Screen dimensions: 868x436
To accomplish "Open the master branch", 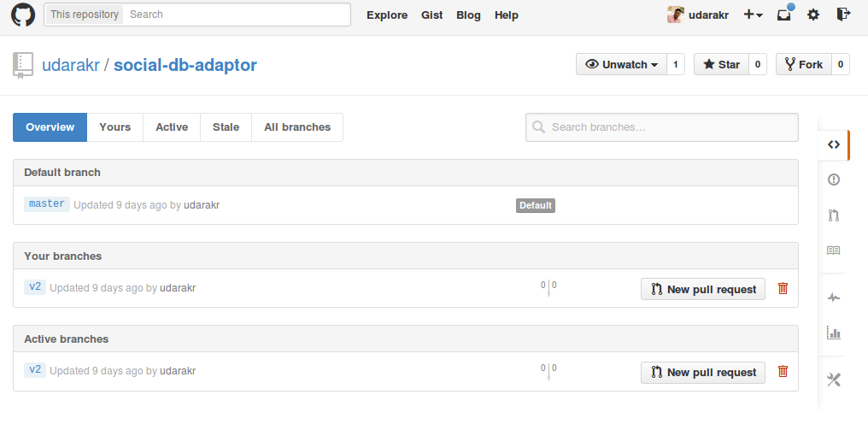I will pos(47,203).
